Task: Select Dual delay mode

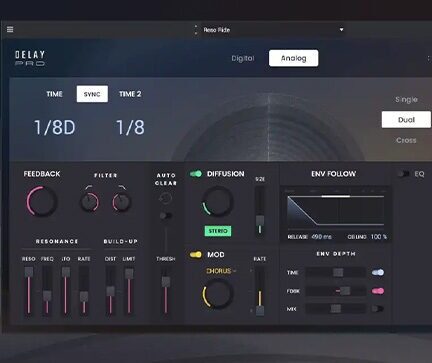Action: pyautogui.click(x=406, y=120)
